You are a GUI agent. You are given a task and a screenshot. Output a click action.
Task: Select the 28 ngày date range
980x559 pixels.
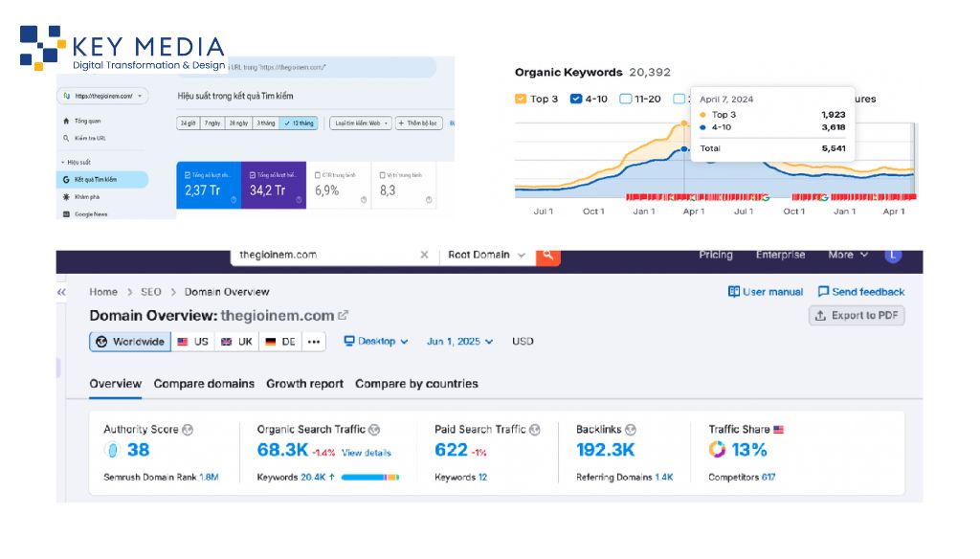pyautogui.click(x=238, y=123)
